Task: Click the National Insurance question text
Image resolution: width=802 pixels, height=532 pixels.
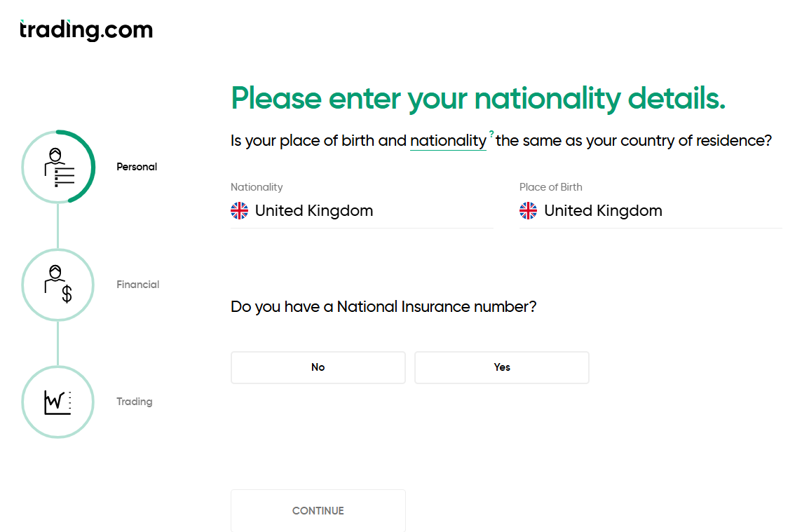Action: 383,307
